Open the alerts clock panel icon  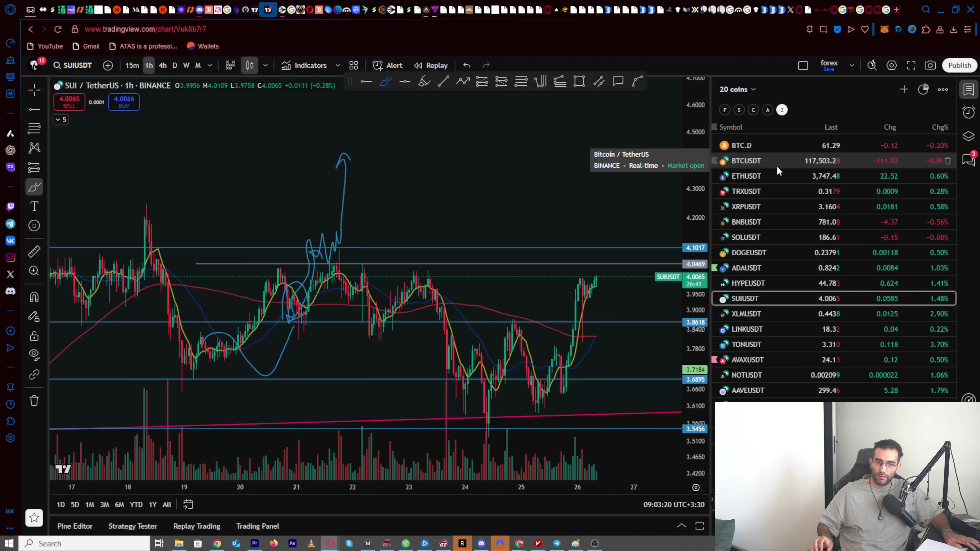click(x=969, y=112)
